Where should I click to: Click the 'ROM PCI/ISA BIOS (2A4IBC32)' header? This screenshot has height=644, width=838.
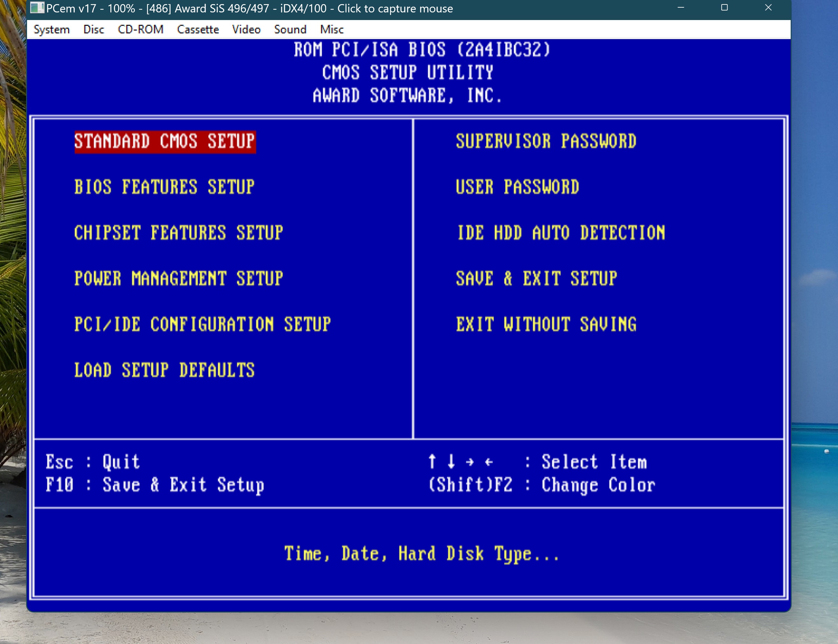[x=422, y=50]
